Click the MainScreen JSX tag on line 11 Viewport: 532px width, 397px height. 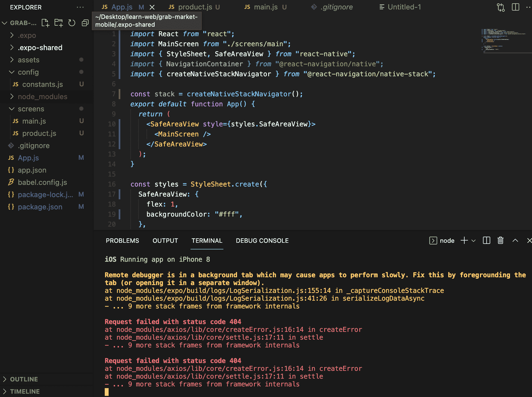182,134
